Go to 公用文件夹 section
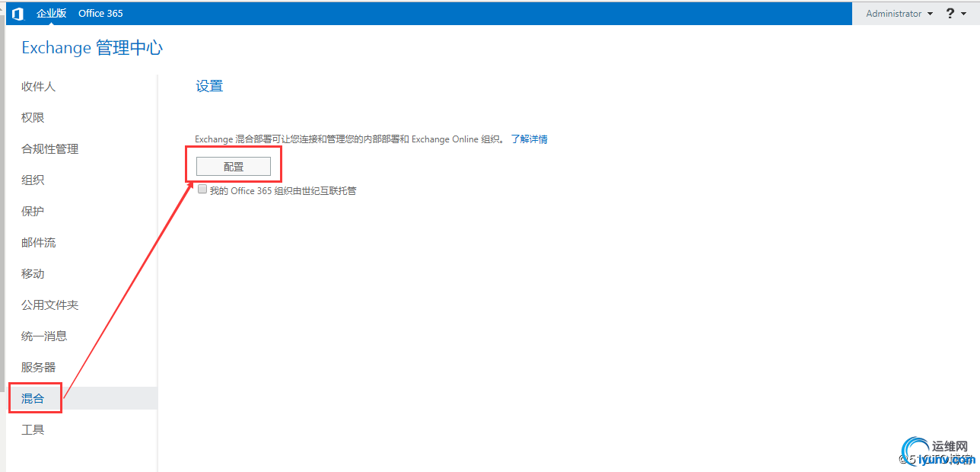Image resolution: width=980 pixels, height=472 pixels. 50,305
